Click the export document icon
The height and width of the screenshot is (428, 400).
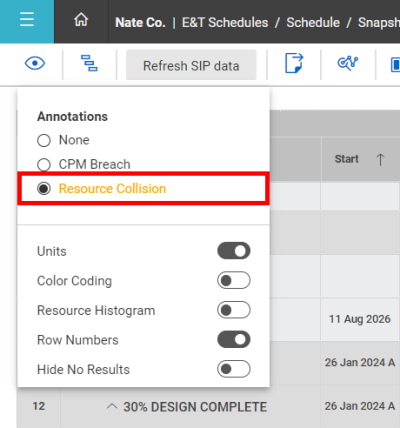click(x=294, y=63)
